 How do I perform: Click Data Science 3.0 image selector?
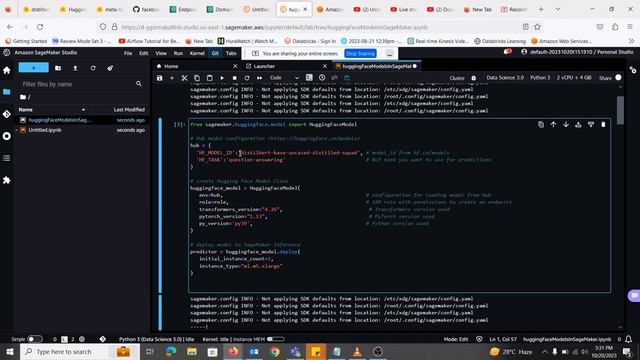[505, 78]
